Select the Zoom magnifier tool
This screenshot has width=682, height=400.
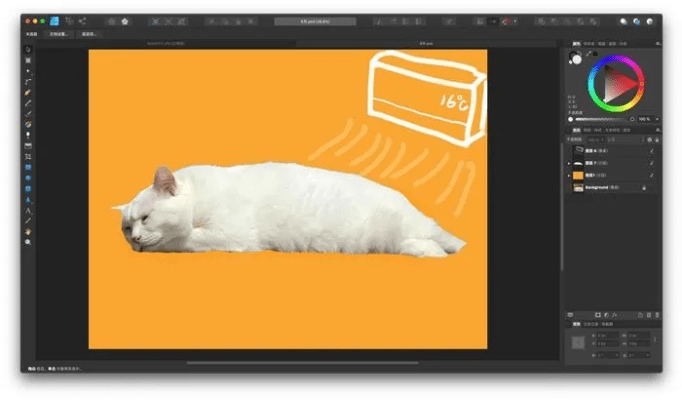28,242
